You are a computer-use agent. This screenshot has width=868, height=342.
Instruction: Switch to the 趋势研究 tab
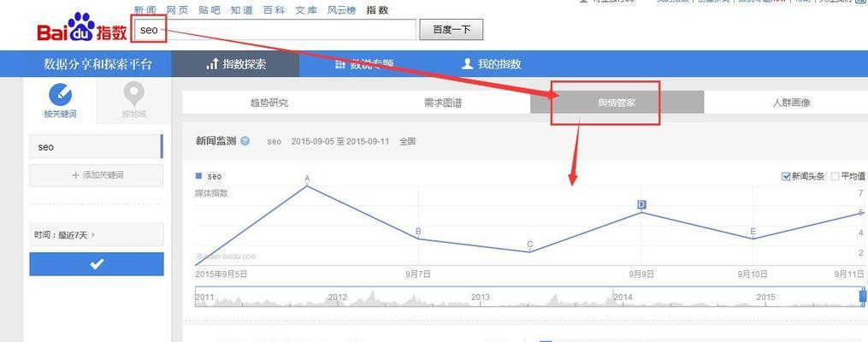[x=269, y=103]
